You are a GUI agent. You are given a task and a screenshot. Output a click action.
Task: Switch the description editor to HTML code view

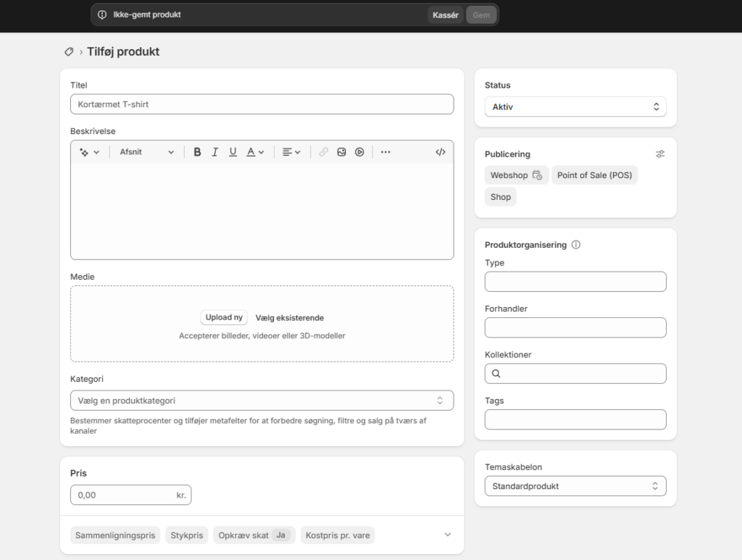pyautogui.click(x=441, y=152)
